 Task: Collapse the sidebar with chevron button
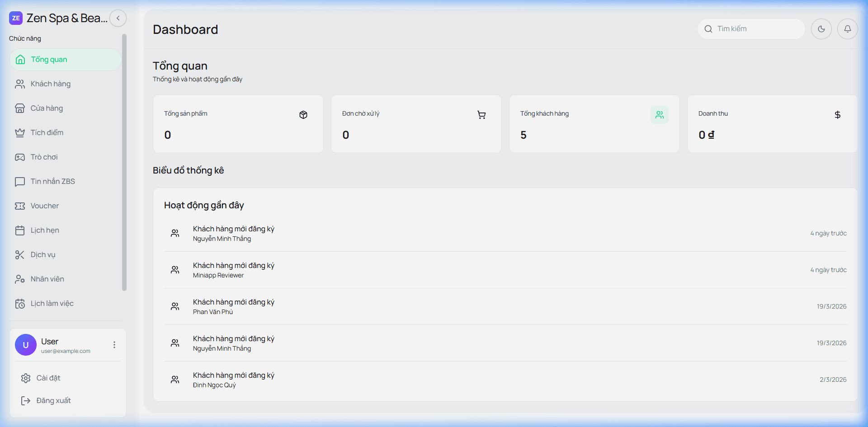[x=118, y=19]
